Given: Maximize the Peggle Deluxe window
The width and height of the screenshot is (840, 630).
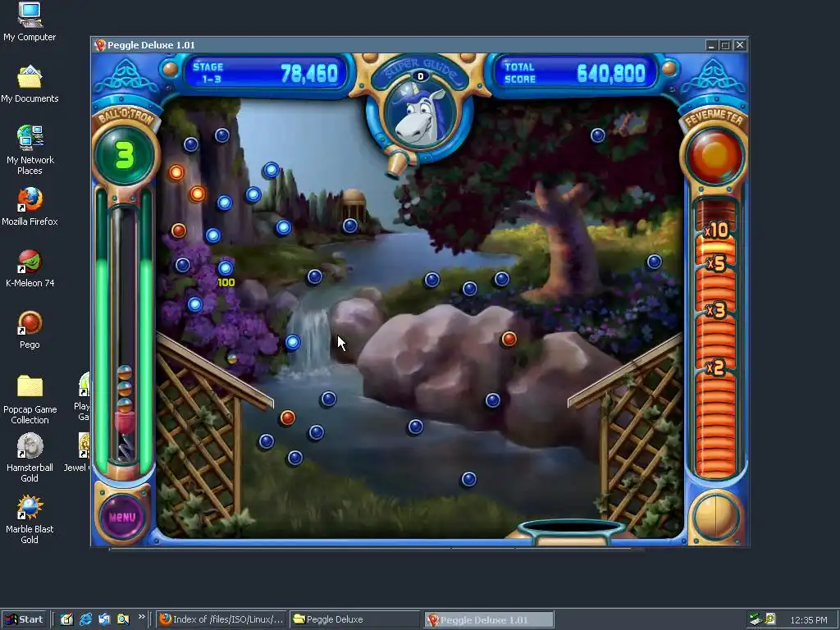Looking at the screenshot, I should pyautogui.click(x=725, y=46).
